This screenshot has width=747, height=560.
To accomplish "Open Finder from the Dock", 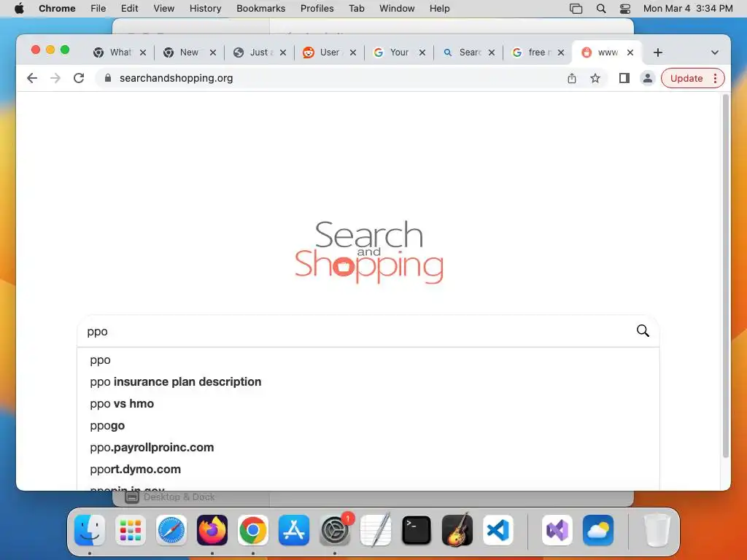I will pos(90,530).
